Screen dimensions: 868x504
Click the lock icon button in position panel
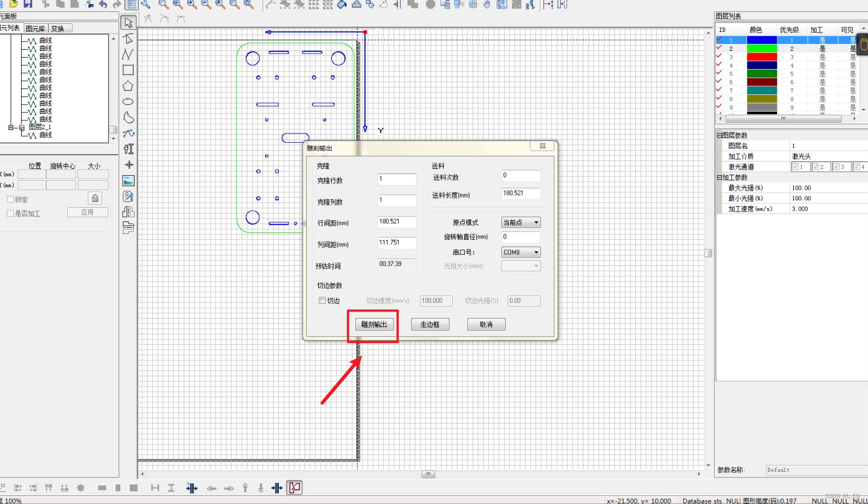pos(95,198)
